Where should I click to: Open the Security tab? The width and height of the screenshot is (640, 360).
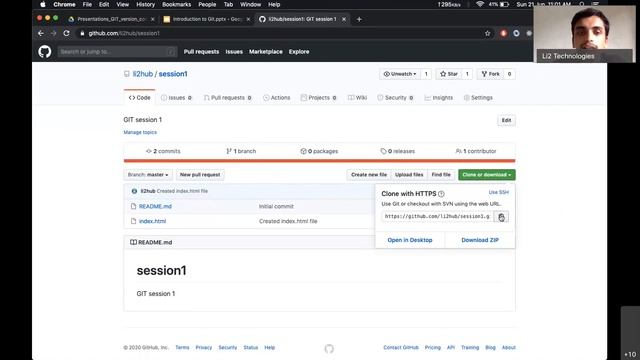(395, 98)
